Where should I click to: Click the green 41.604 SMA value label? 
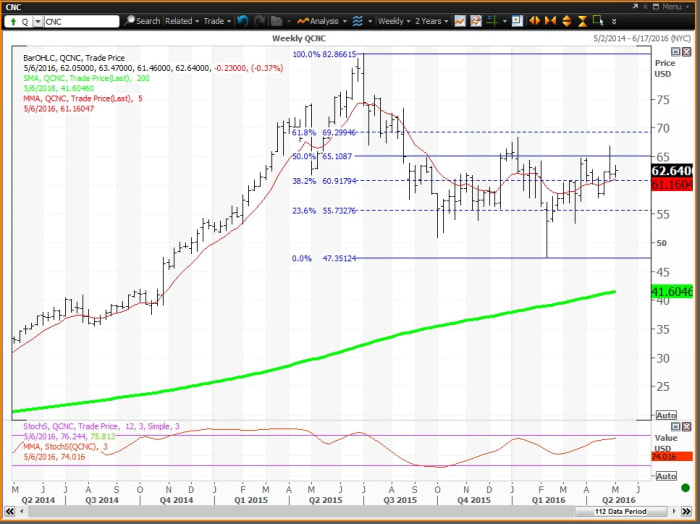[672, 292]
